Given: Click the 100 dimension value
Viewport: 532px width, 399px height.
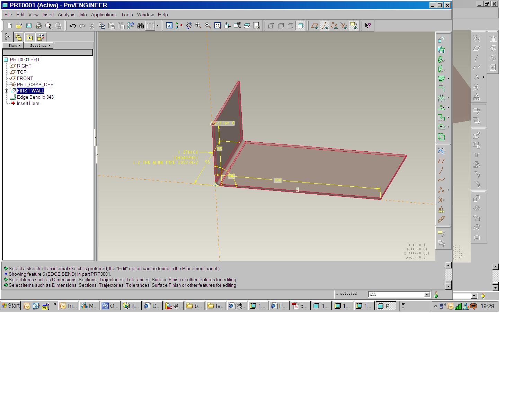Looking at the screenshot, I should click(x=277, y=180).
